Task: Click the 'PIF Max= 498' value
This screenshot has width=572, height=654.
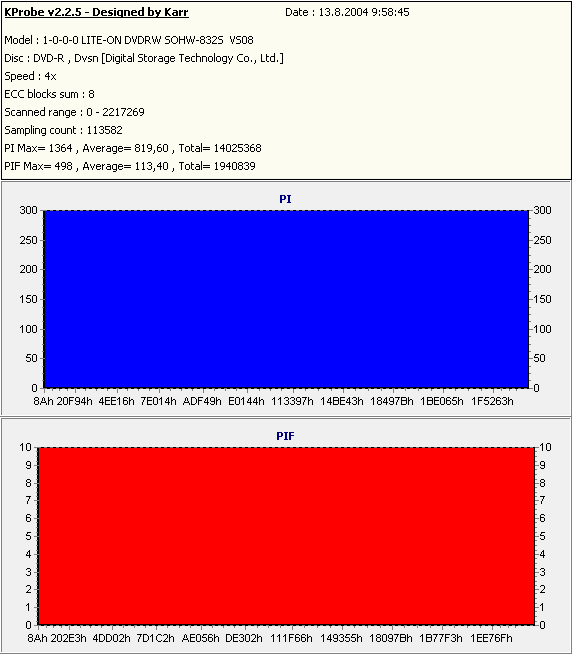Action: coord(38,166)
